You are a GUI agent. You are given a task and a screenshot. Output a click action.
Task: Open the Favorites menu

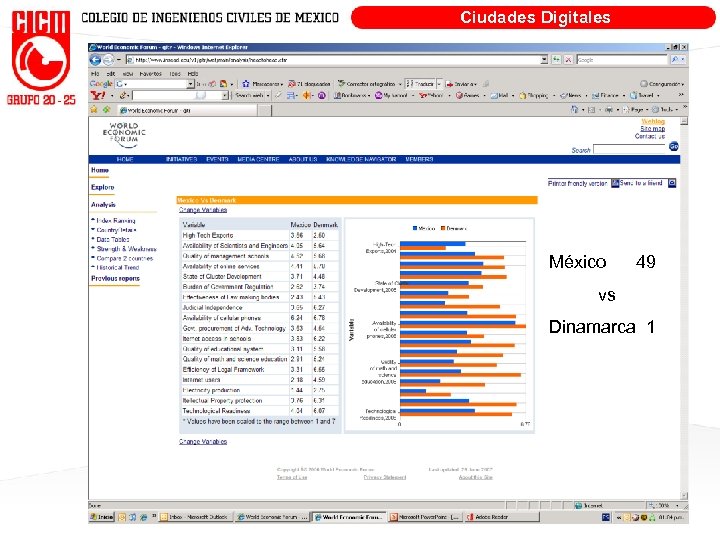[x=151, y=73]
